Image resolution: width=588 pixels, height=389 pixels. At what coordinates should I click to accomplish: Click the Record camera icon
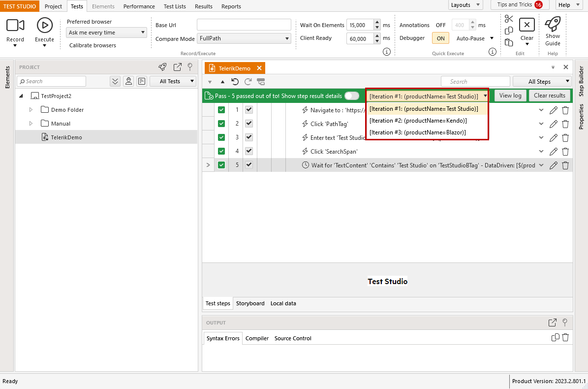pos(15,25)
